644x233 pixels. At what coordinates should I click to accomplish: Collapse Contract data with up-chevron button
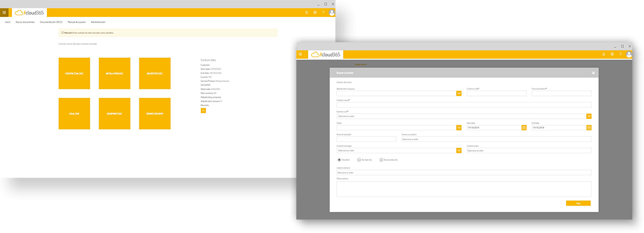(x=203, y=110)
